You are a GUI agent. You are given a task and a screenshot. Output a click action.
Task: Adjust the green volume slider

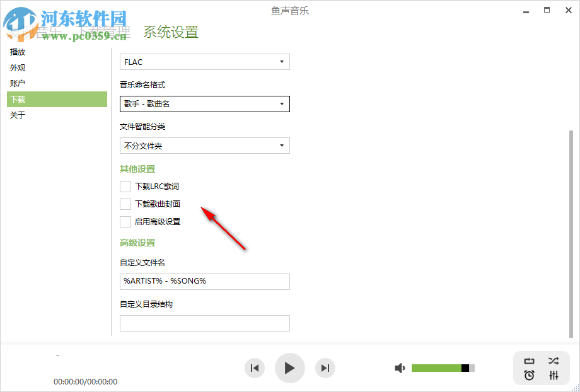tap(441, 367)
